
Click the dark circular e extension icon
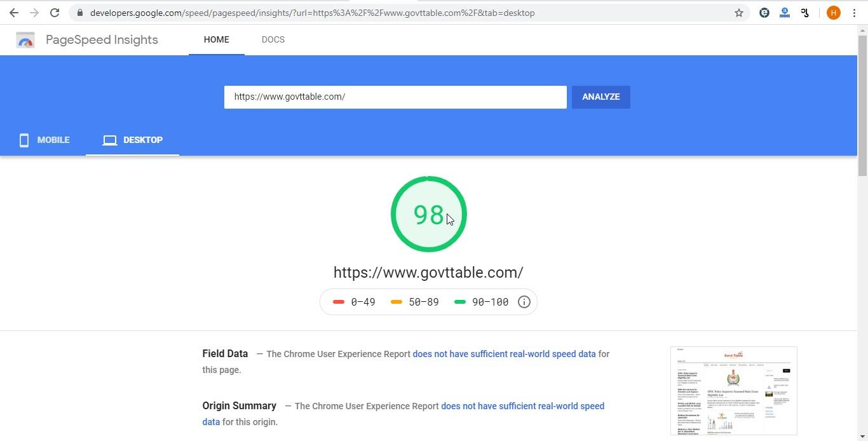(x=764, y=12)
